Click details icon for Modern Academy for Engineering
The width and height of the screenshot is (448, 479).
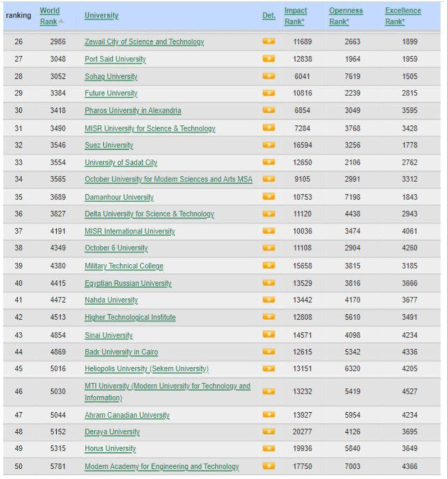click(x=269, y=466)
